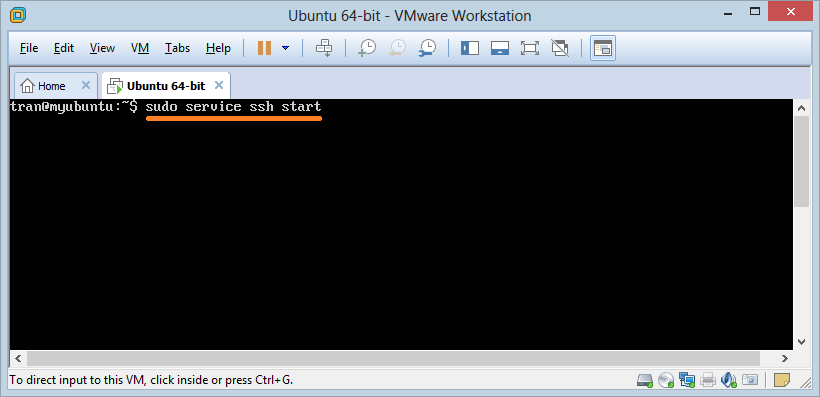Click the sound card status icon
Image resolution: width=820 pixels, height=397 pixels.
pyautogui.click(x=728, y=380)
